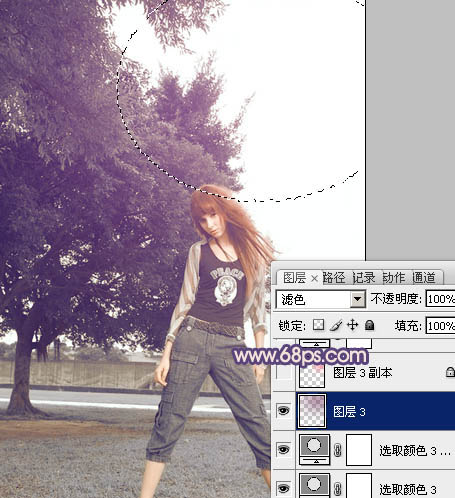
Task: Show the hidden 图层 3 副本 layer
Action: [x=284, y=373]
